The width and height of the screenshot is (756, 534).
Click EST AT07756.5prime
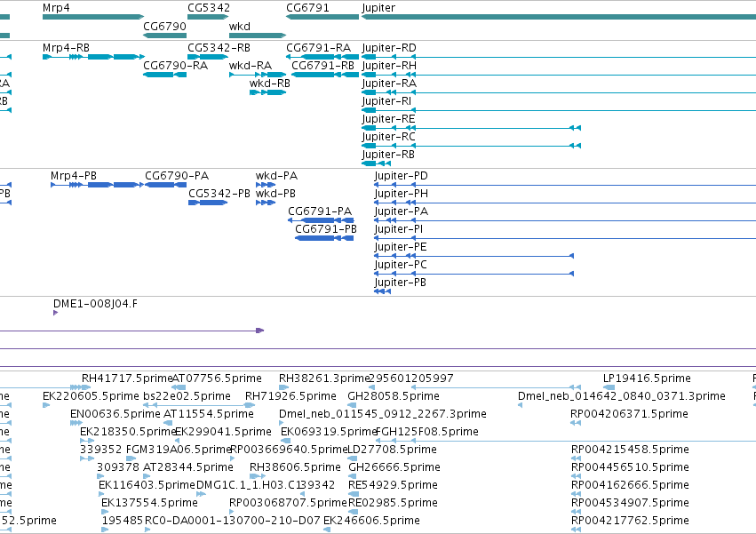[217, 379]
